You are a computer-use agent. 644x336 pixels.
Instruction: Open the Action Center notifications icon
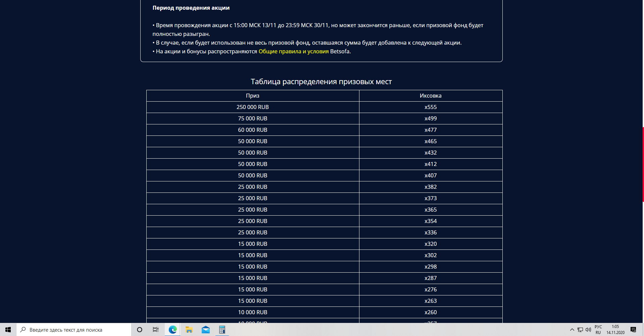(633, 330)
